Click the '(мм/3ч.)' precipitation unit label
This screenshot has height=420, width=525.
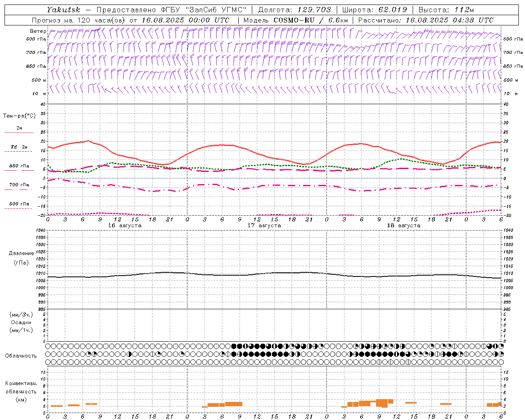coord(21,315)
